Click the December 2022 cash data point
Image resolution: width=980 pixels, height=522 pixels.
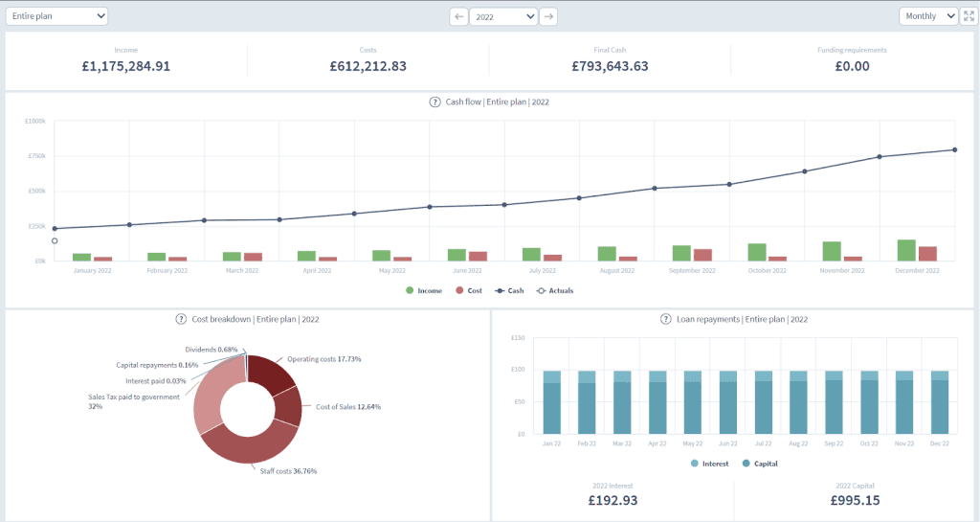(954, 150)
